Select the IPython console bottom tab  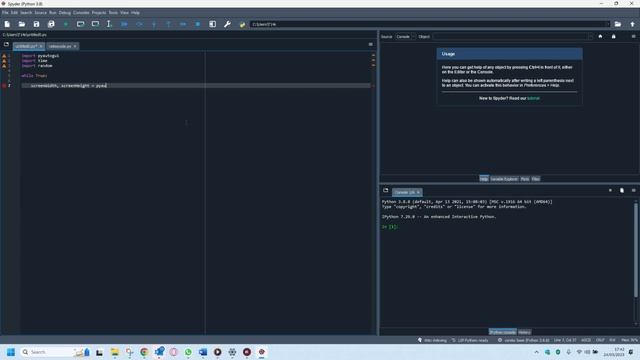502,332
